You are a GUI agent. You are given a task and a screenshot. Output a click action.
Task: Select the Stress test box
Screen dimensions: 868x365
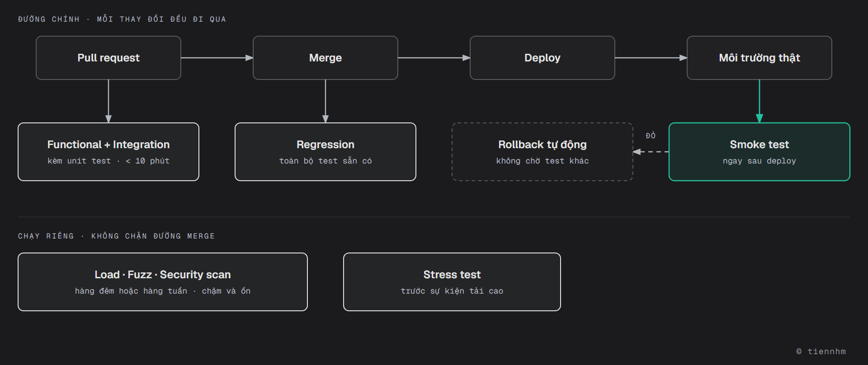(452, 282)
